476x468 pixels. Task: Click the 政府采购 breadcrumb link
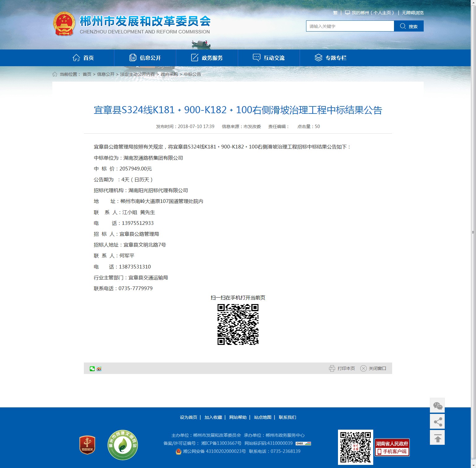(169, 74)
